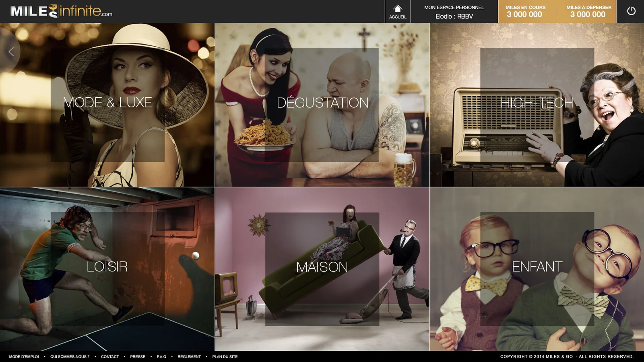View Miles en cours balance
The width and height of the screenshot is (644, 362).
(525, 12)
